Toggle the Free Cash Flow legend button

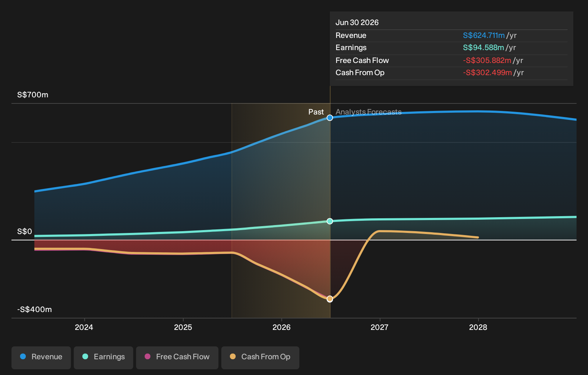(x=177, y=357)
